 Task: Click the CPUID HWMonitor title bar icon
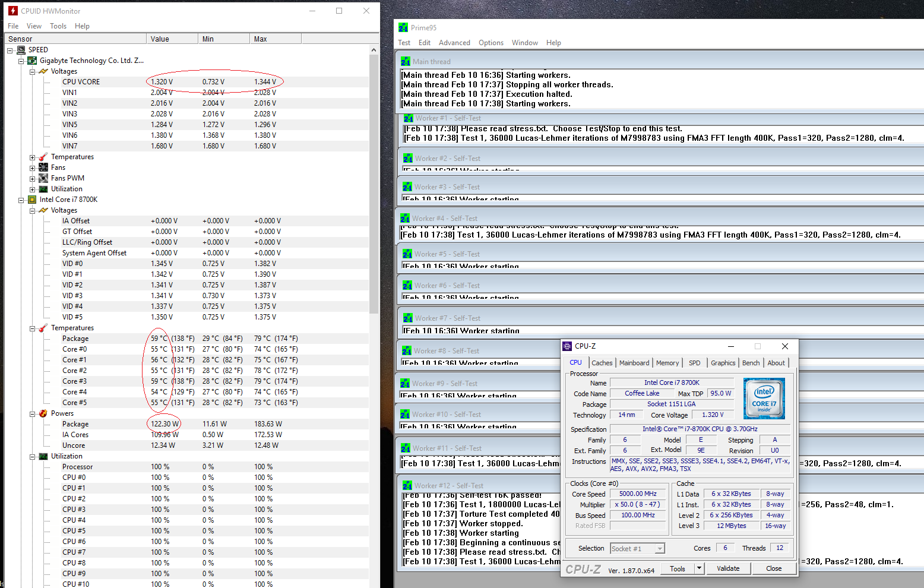[x=13, y=11]
